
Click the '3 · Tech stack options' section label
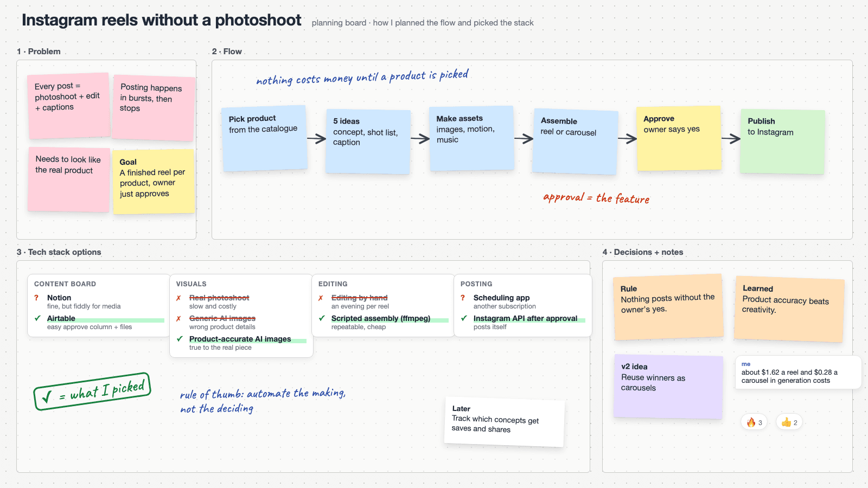[59, 252]
